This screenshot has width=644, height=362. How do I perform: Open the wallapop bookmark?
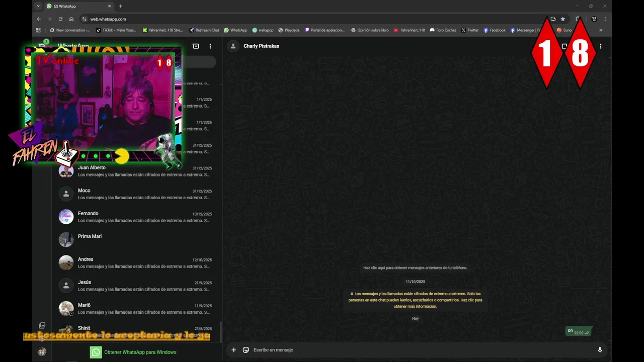(263, 30)
